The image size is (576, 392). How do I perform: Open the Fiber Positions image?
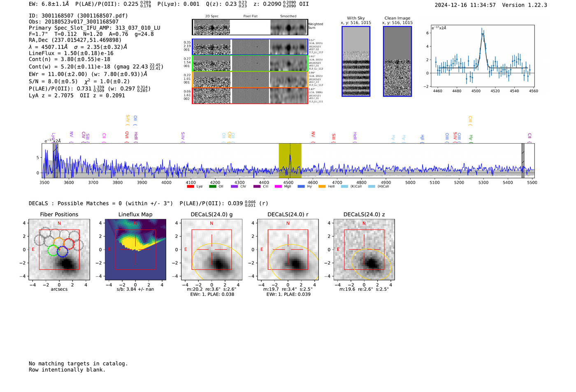point(59,250)
